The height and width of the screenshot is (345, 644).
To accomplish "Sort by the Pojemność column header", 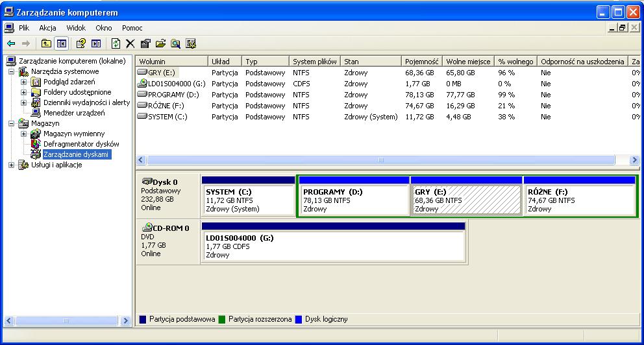I will click(x=422, y=61).
